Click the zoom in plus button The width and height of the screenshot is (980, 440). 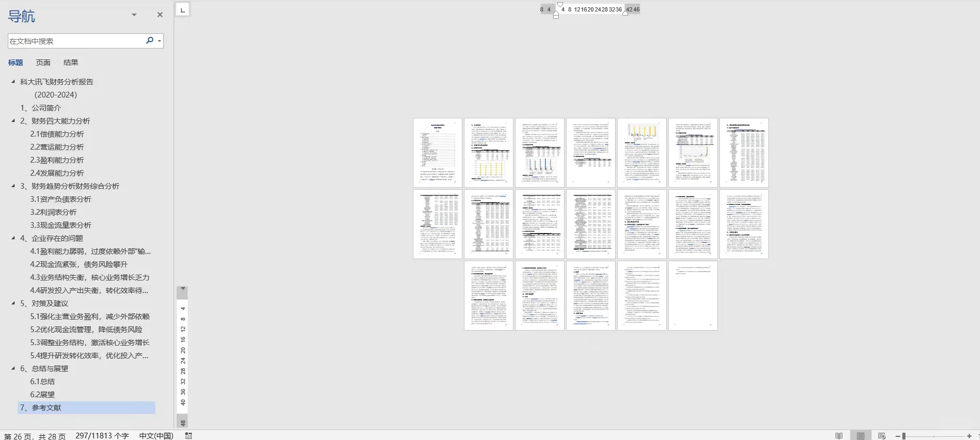(969, 436)
